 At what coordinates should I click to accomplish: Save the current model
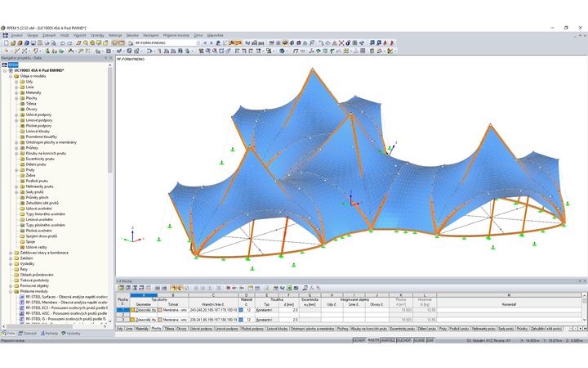pos(33,43)
